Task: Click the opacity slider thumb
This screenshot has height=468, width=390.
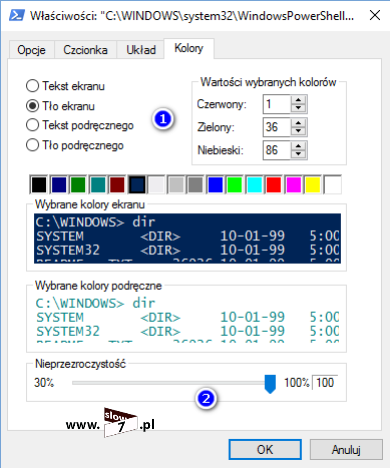Action: coord(270,384)
